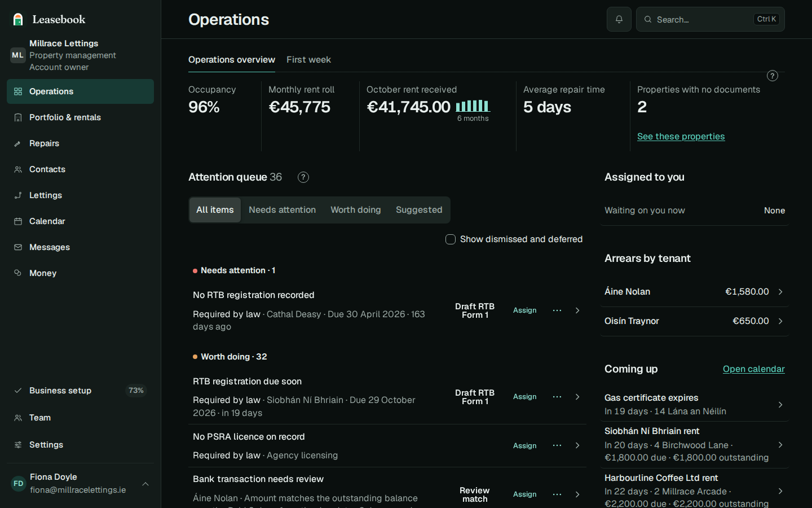Click Review match button
Screen dimensions: 812x508
tap(475, 494)
